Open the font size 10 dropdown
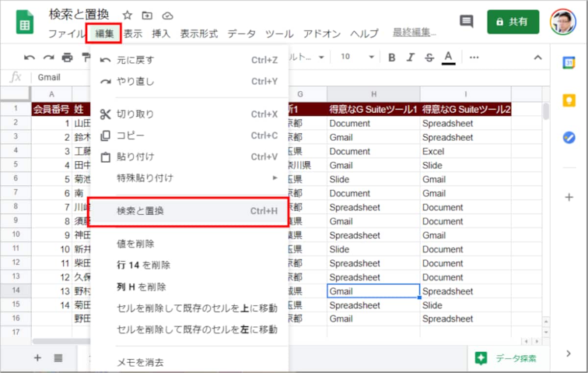The width and height of the screenshot is (588, 373). (x=358, y=57)
